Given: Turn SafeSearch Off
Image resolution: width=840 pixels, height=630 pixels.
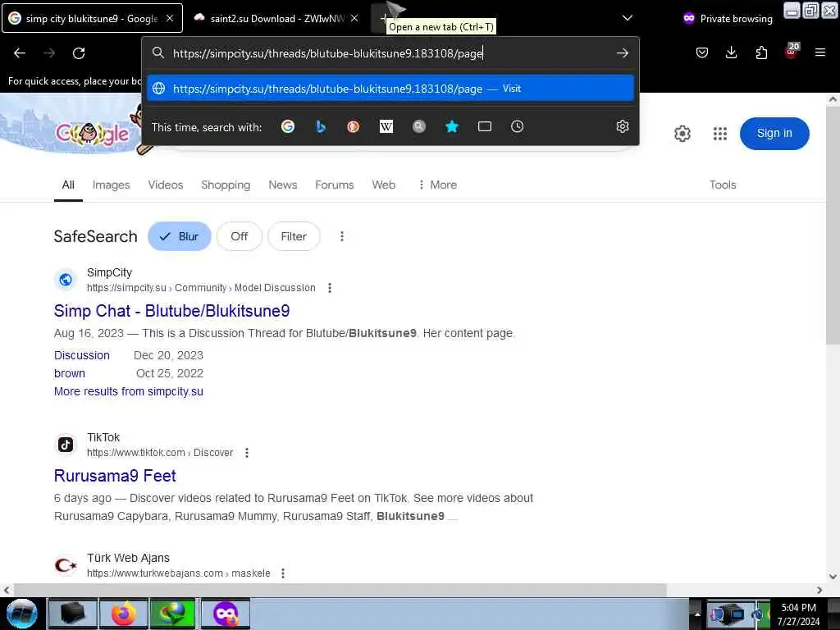Looking at the screenshot, I should point(239,236).
